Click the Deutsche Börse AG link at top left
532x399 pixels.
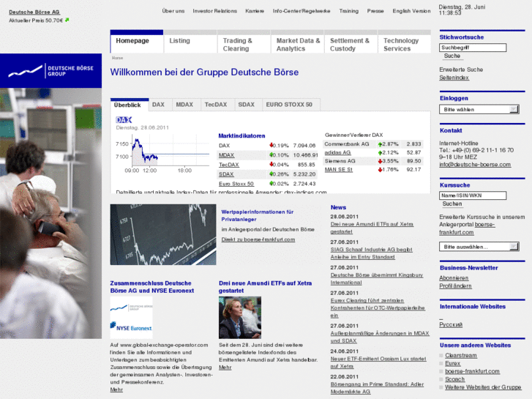click(34, 12)
